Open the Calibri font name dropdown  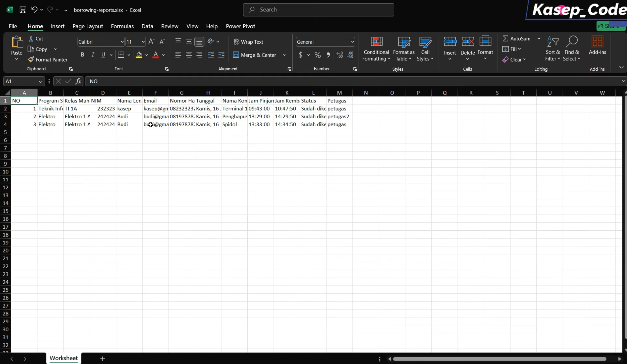coord(122,42)
